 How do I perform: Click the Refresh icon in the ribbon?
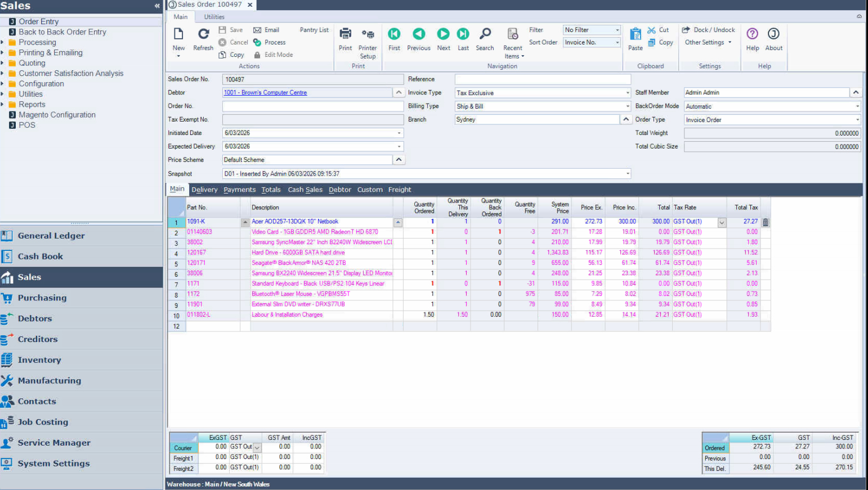(203, 35)
